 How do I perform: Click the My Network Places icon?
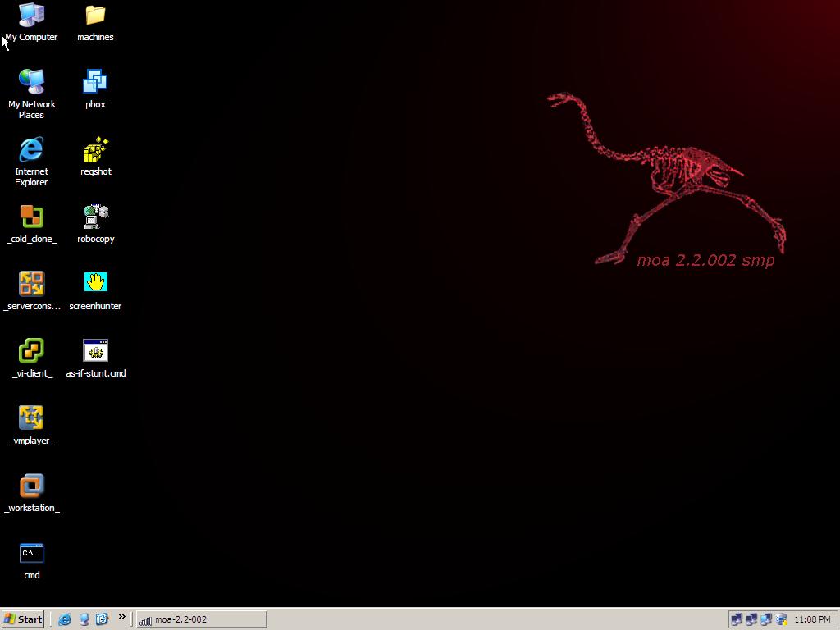31,83
